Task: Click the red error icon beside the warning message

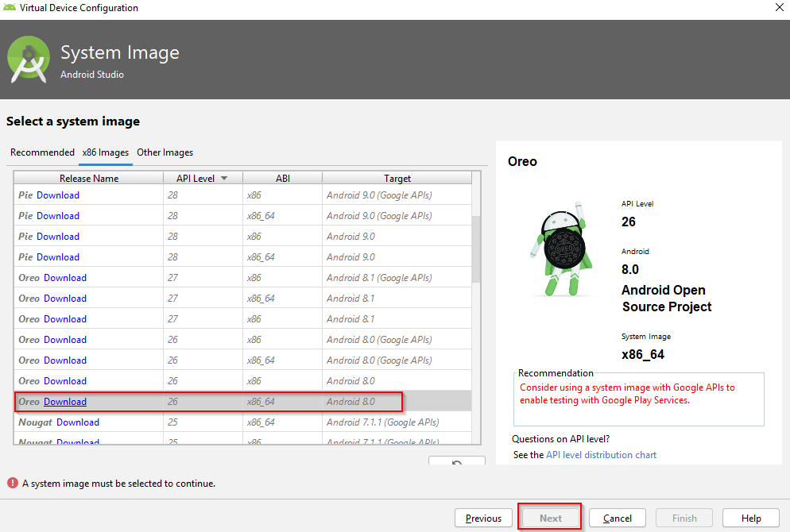Action: pos(13,484)
